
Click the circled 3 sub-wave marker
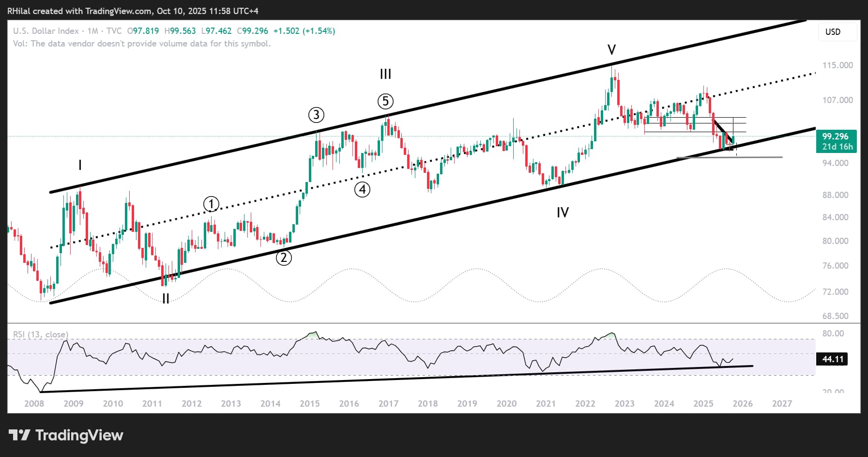tap(316, 115)
